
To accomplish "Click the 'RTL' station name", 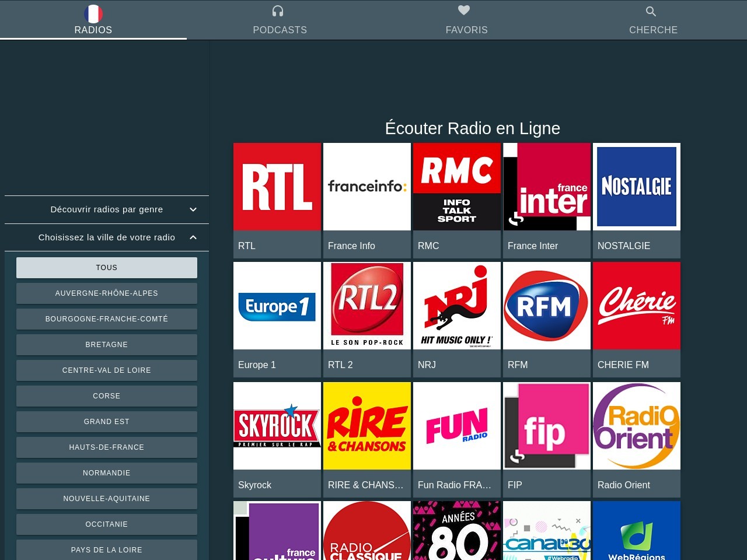I will [x=247, y=246].
